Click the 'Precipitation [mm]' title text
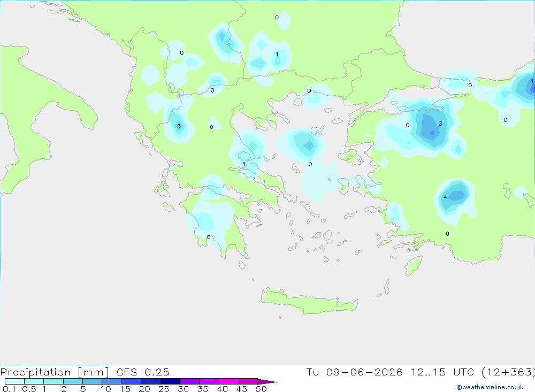This screenshot has height=392, width=535. (x=55, y=372)
